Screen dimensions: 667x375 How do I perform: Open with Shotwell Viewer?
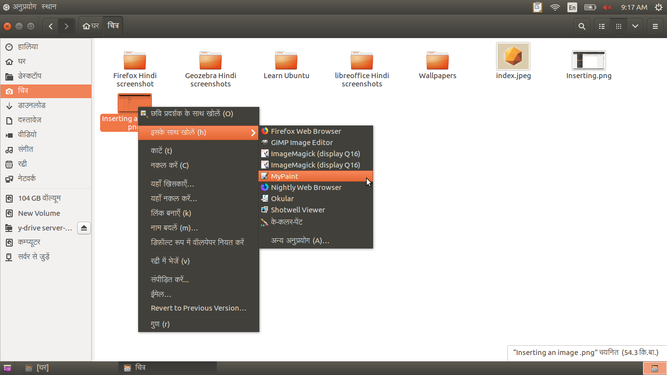pyautogui.click(x=316, y=210)
